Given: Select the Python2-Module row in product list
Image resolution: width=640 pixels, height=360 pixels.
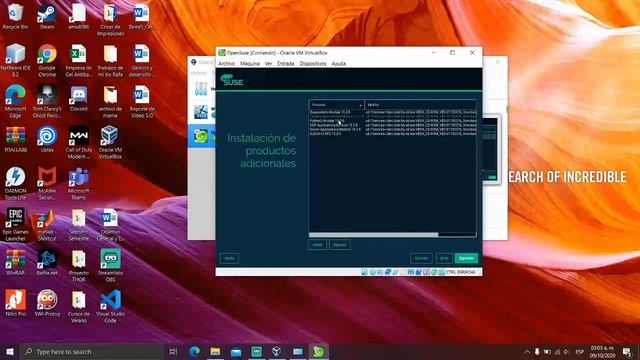Looking at the screenshot, I should tap(393, 121).
